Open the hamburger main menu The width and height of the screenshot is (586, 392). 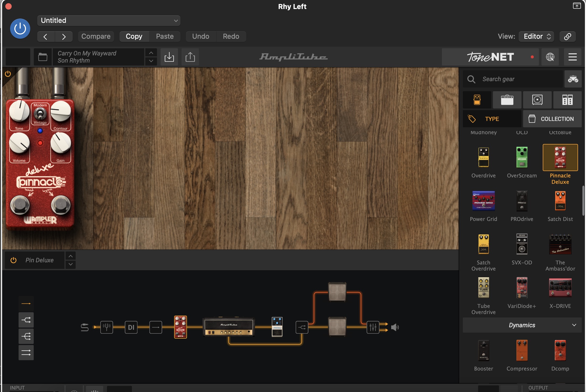[x=572, y=57]
